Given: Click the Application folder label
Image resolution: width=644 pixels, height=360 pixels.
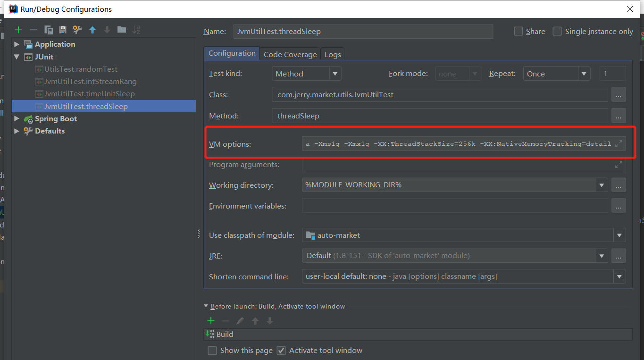Looking at the screenshot, I should coord(55,44).
